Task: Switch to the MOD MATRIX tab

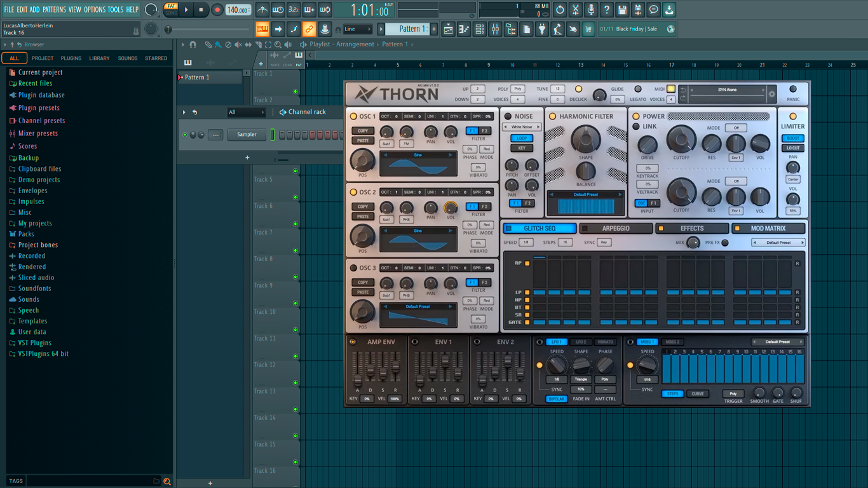Action: [x=768, y=229]
